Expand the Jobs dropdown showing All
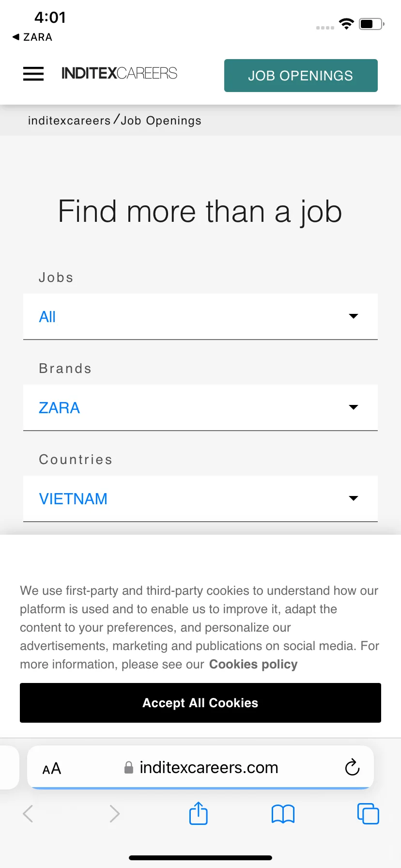The image size is (401, 868). pyautogui.click(x=200, y=317)
